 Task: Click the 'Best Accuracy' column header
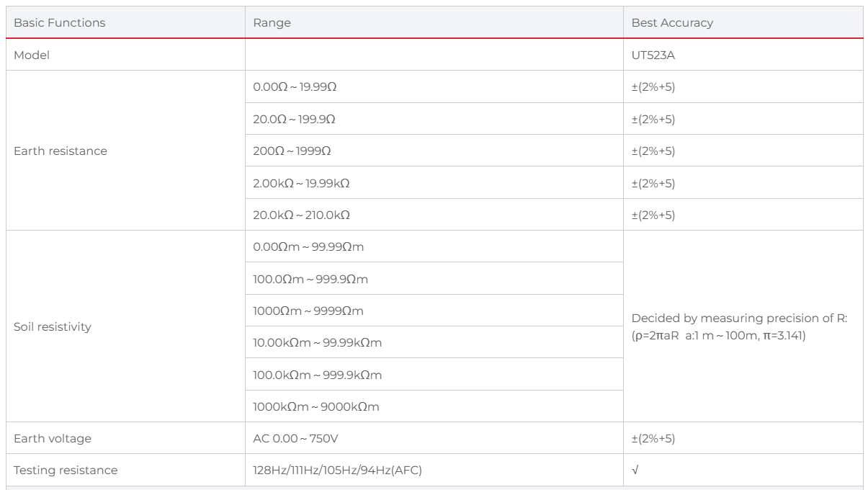click(x=672, y=22)
